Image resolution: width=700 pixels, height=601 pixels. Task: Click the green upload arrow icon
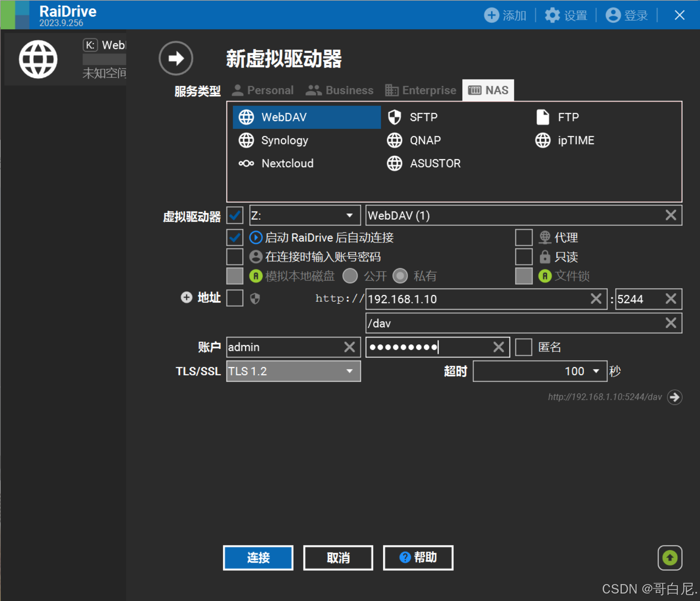(670, 557)
